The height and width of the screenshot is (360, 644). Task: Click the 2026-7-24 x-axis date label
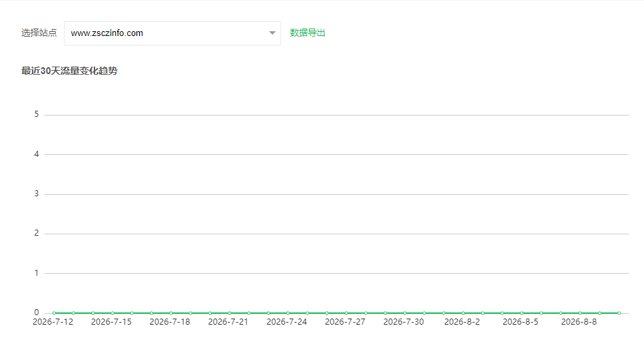click(287, 322)
